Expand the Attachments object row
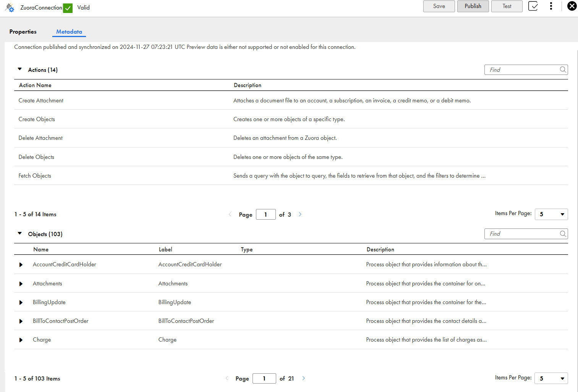The height and width of the screenshot is (392, 578). tap(21, 284)
